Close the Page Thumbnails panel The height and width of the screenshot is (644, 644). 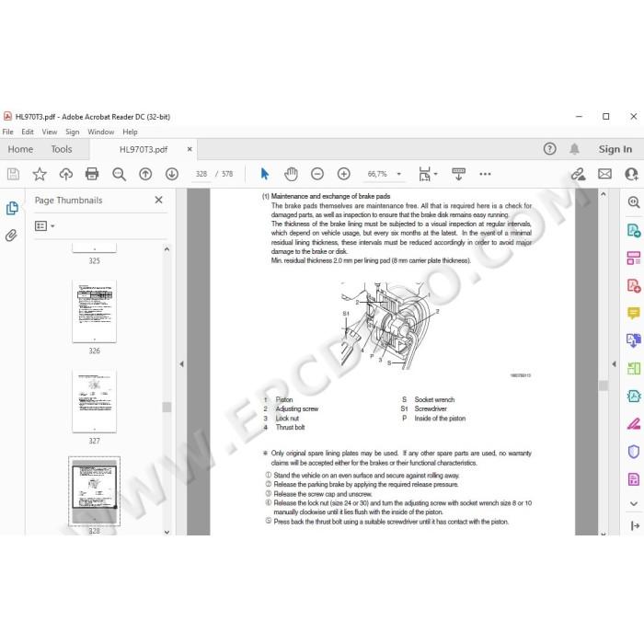[158, 200]
